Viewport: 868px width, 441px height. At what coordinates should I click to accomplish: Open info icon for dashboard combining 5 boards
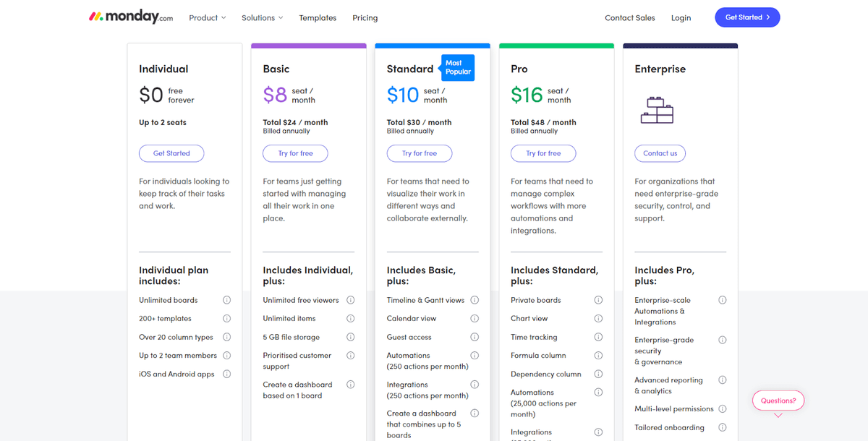click(475, 414)
